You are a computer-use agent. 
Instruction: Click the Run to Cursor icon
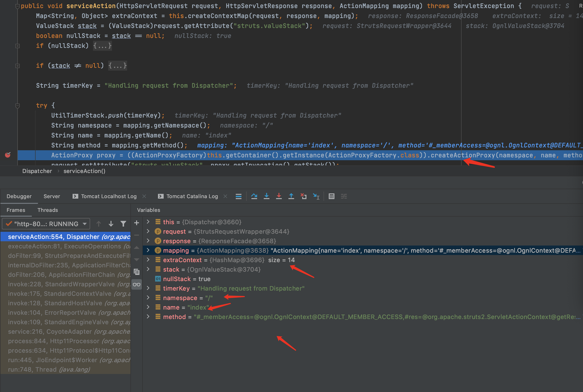point(316,196)
